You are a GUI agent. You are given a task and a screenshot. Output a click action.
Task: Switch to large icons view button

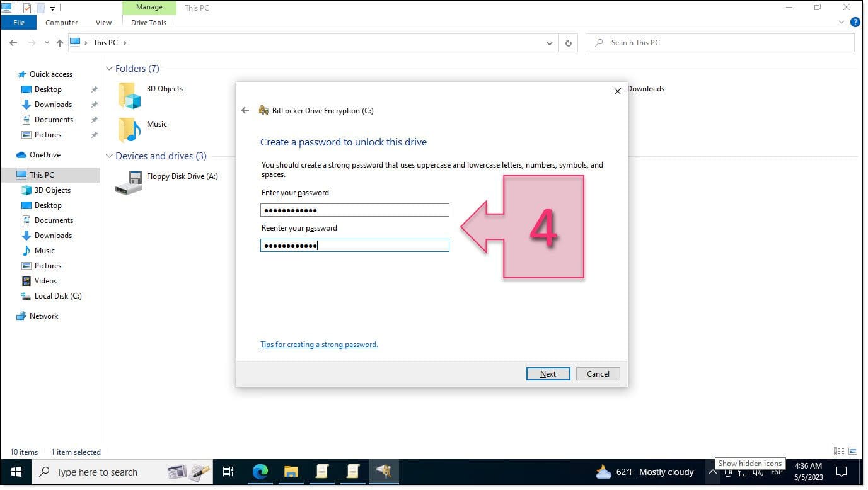click(854, 452)
